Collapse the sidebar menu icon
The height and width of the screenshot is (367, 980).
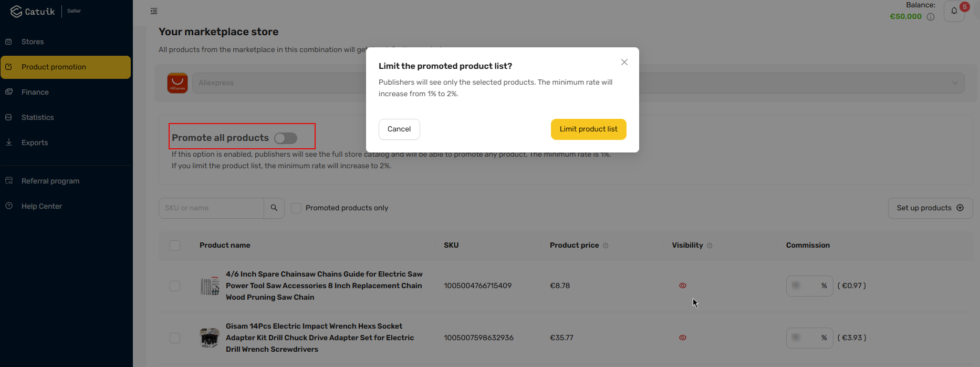click(x=154, y=11)
